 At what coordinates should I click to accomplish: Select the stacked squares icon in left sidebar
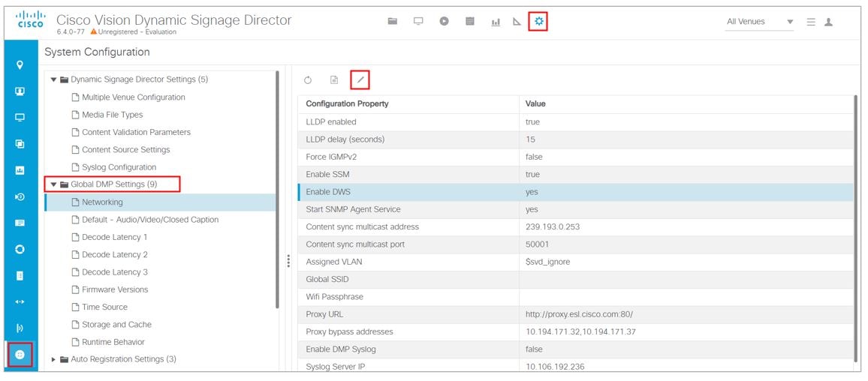point(20,144)
